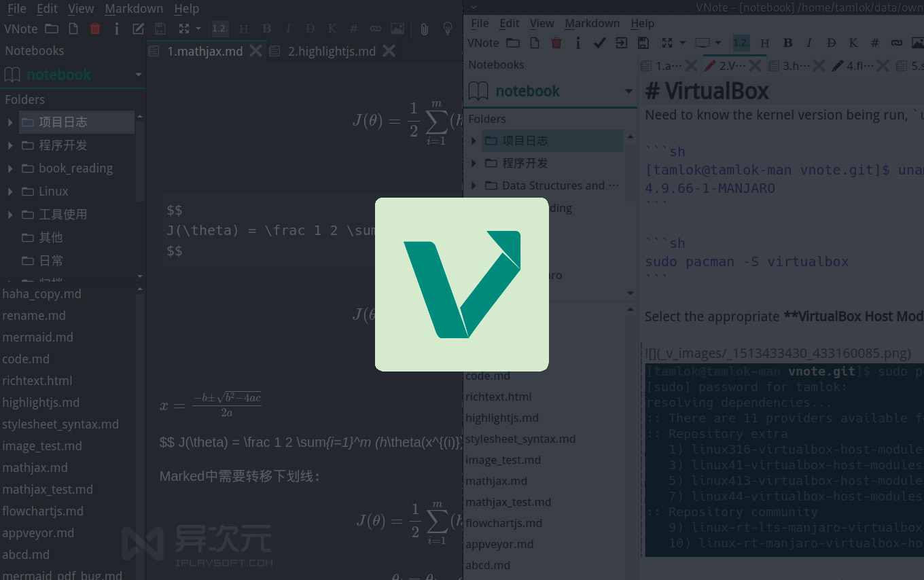Viewport: 924px width, 580px height.
Task: Open the mermaid.md note
Action: tap(36, 337)
